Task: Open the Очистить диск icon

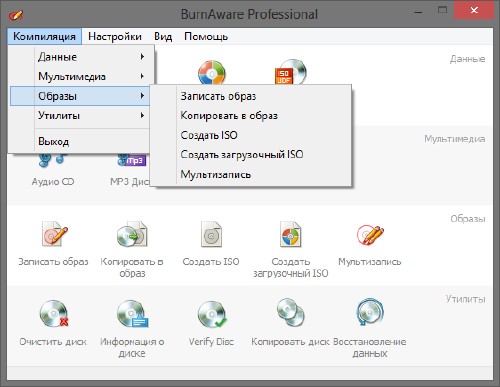Action: tap(53, 313)
